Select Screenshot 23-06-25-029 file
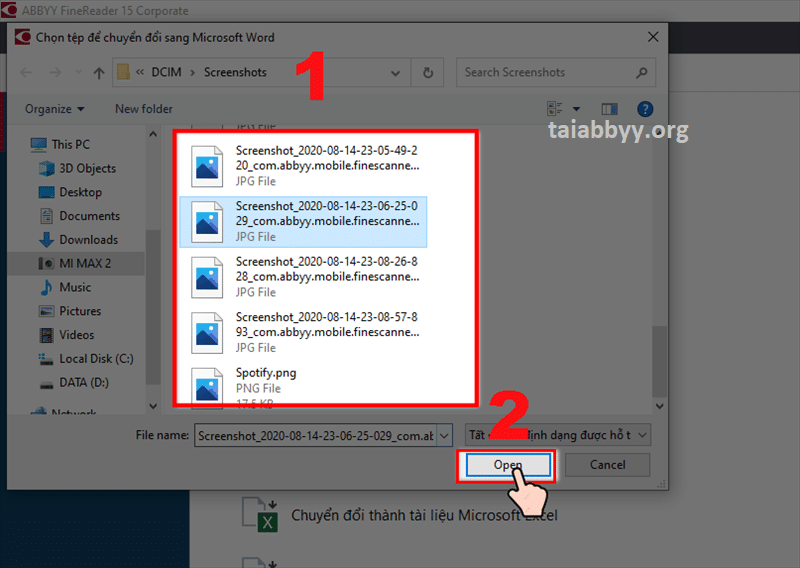This screenshot has width=800, height=568. pos(304,221)
